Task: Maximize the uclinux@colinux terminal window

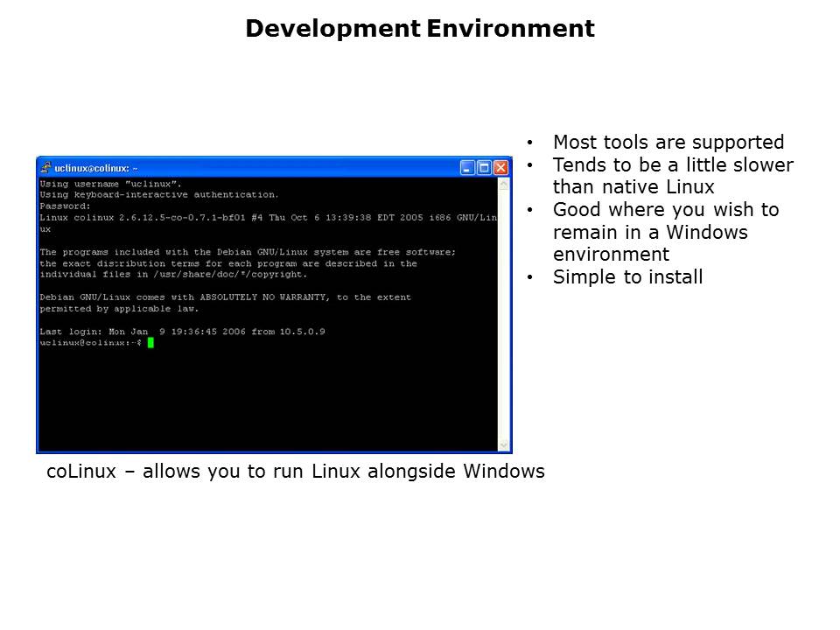Action: click(484, 167)
